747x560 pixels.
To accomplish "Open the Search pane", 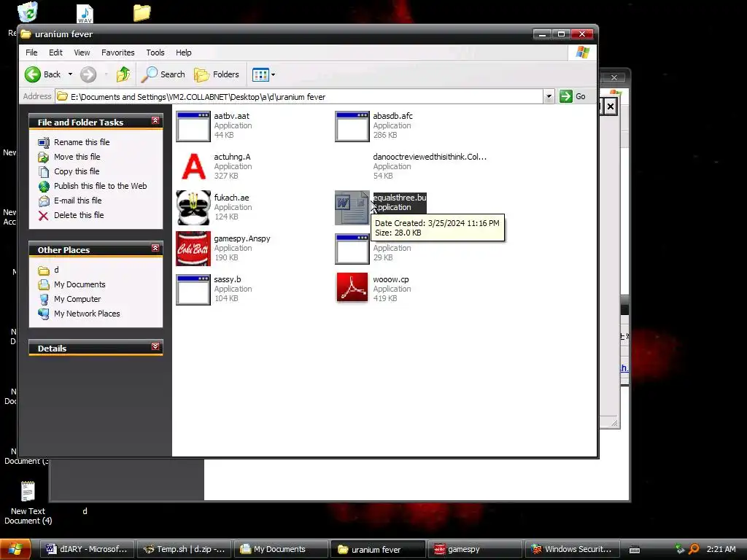I will (x=163, y=74).
